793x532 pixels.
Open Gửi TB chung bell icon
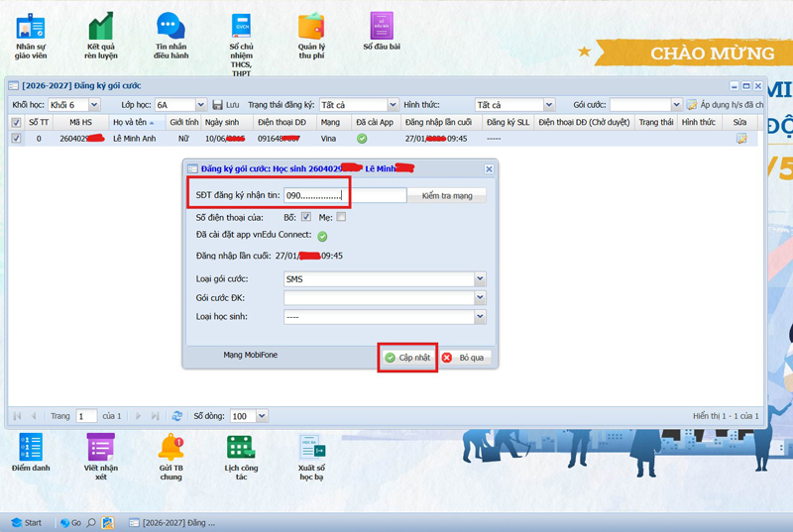coord(170,447)
